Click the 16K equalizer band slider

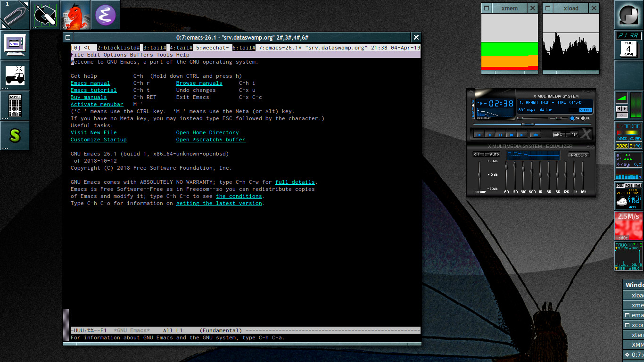point(582,175)
